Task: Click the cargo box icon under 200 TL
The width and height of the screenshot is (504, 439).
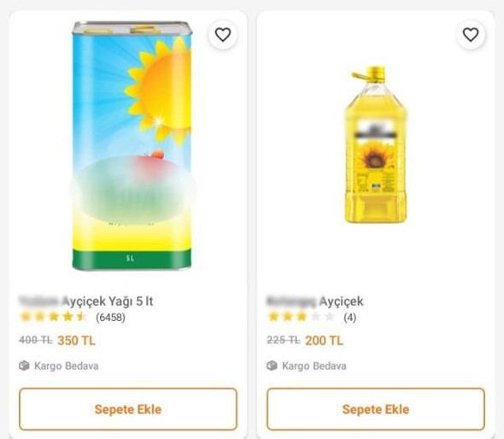Action: coord(272,366)
